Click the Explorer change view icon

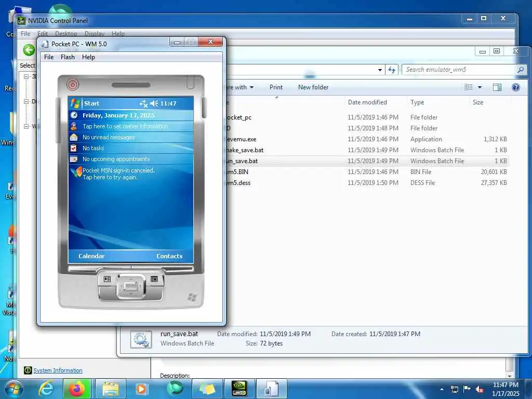[x=469, y=87]
